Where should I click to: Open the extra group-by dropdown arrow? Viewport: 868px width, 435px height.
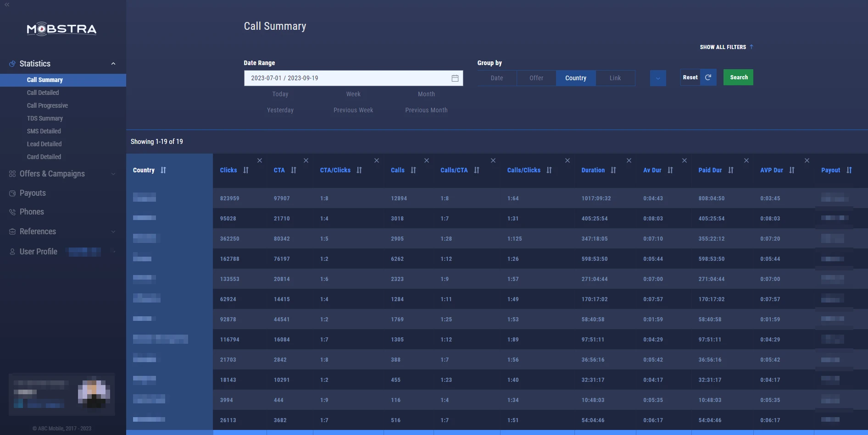coord(658,78)
